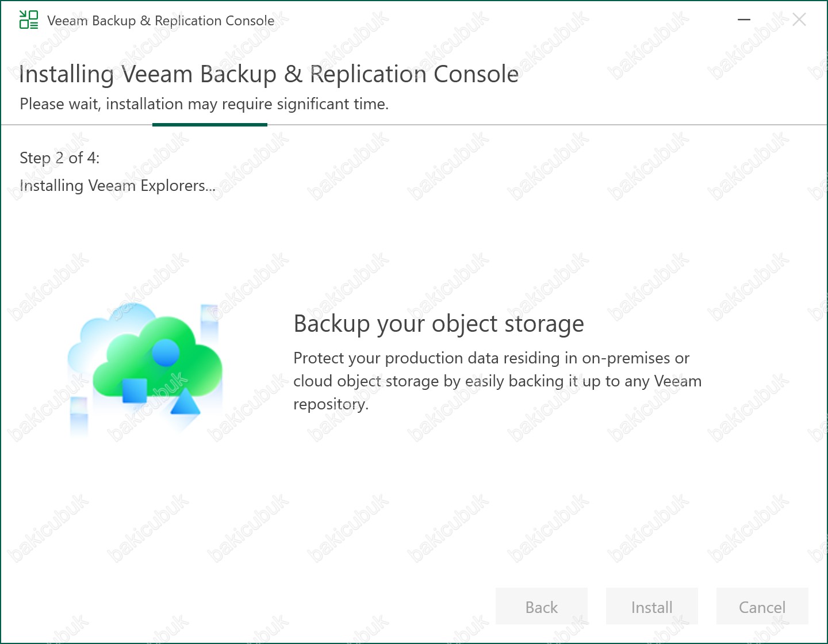This screenshot has width=828, height=644.
Task: Click the Install button
Action: pos(652,607)
